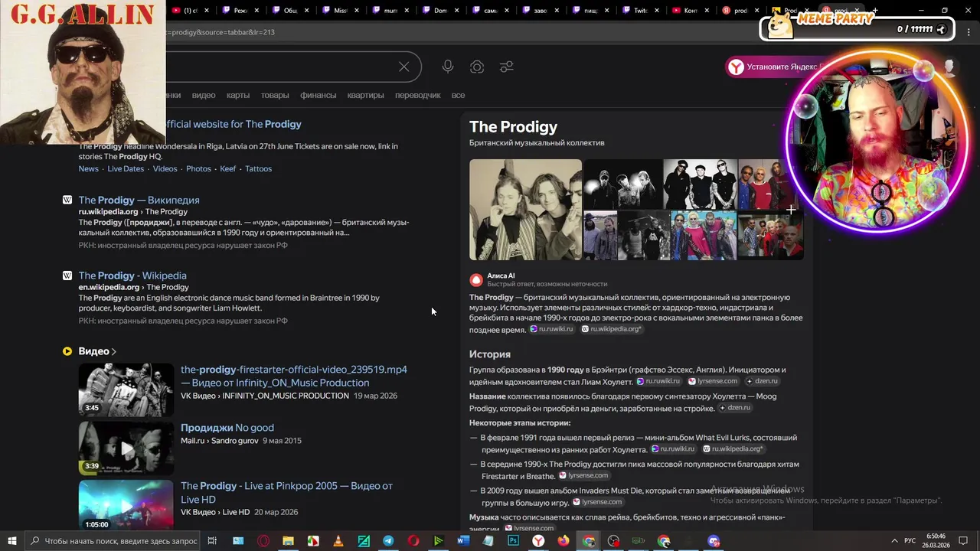Switch input language РУС in tray

910,541
